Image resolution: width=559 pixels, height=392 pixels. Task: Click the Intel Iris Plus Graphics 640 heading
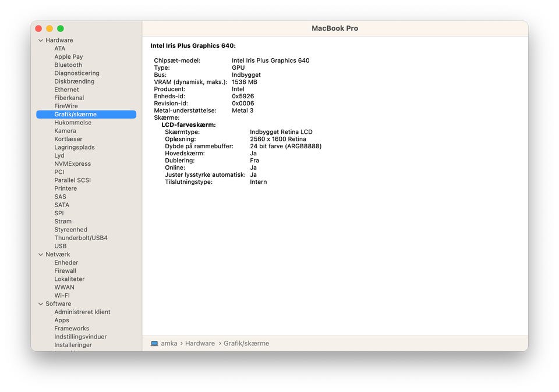(x=193, y=45)
